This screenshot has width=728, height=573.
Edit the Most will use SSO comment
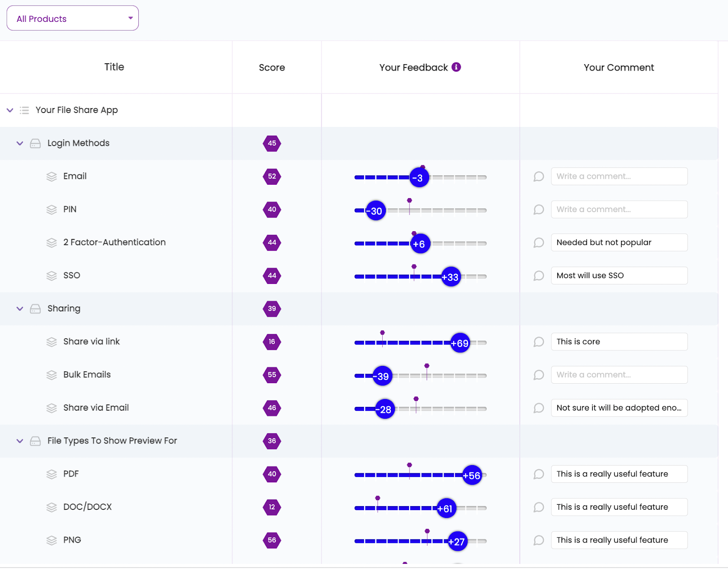(x=619, y=275)
